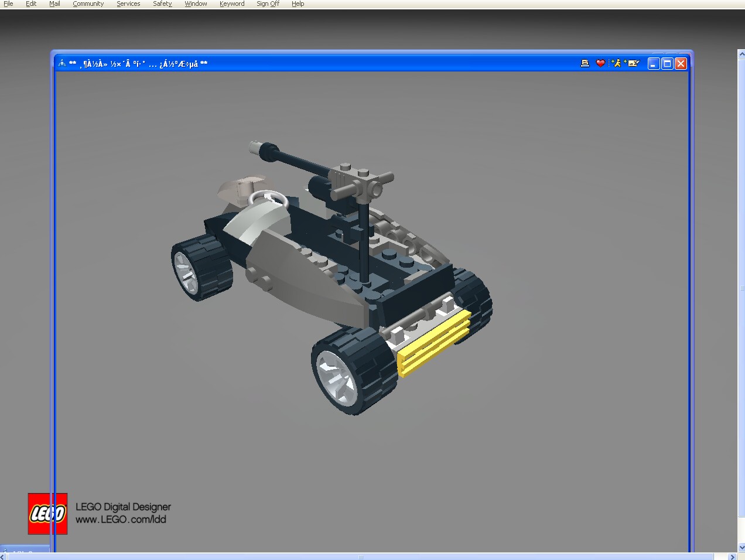
Task: Click the red heart favorites icon
Action: 600,63
